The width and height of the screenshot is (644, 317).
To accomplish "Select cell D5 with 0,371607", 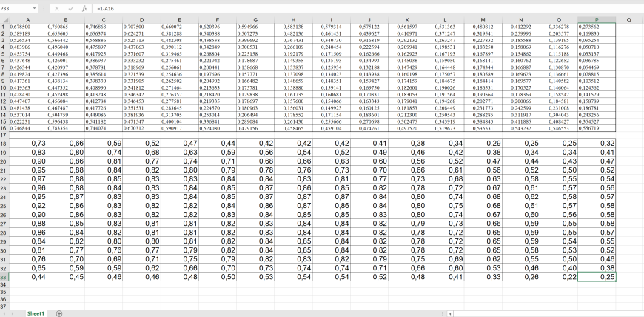I will click(x=141, y=53).
